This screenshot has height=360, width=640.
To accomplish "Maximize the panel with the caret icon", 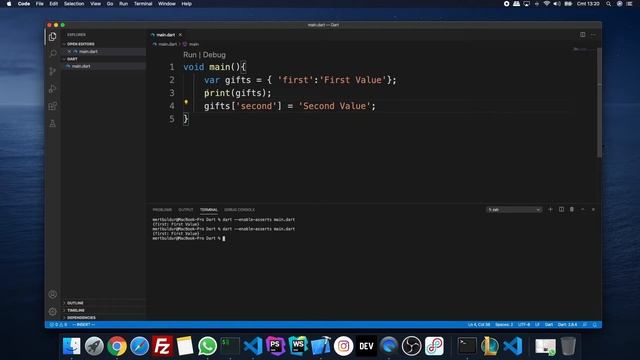I will tap(582, 209).
